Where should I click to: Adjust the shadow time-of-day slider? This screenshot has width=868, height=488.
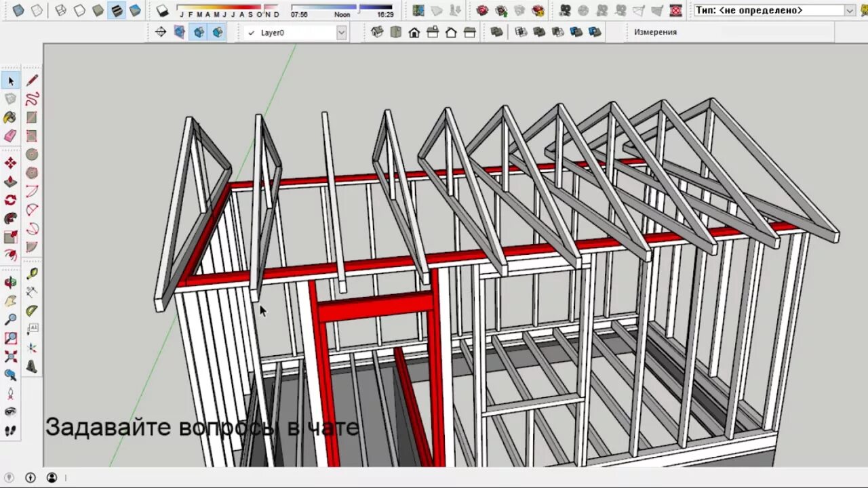tap(342, 10)
